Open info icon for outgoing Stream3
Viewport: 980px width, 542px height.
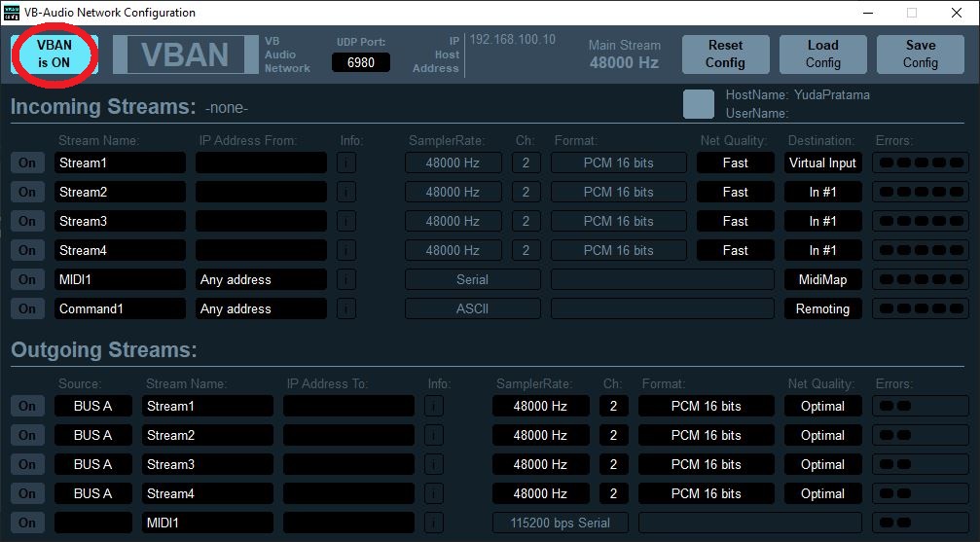[434, 464]
